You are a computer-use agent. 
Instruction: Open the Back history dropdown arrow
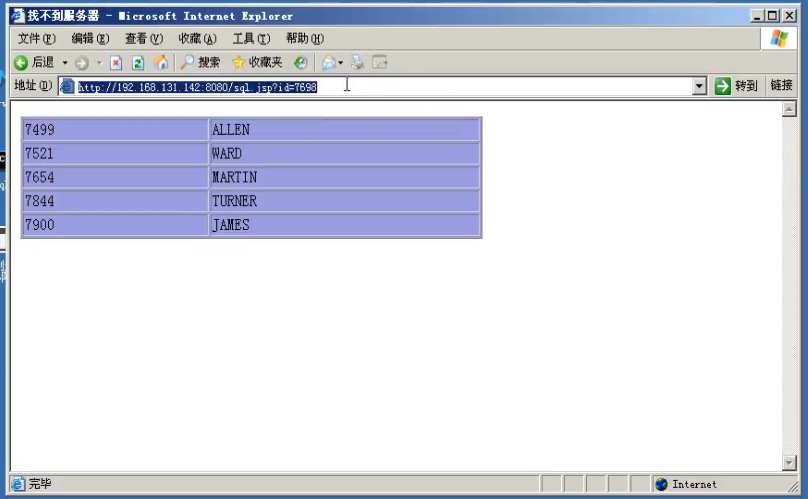coord(65,63)
